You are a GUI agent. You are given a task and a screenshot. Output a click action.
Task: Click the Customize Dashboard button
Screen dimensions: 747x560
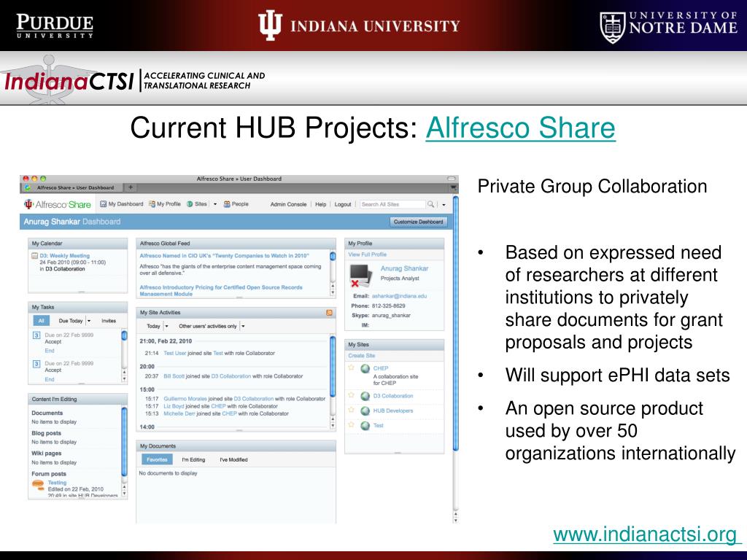(418, 222)
